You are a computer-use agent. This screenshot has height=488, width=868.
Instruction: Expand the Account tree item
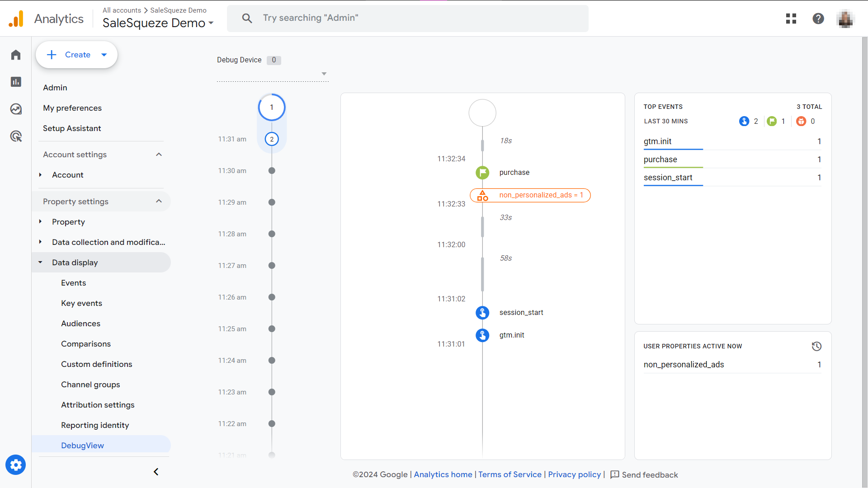40,175
